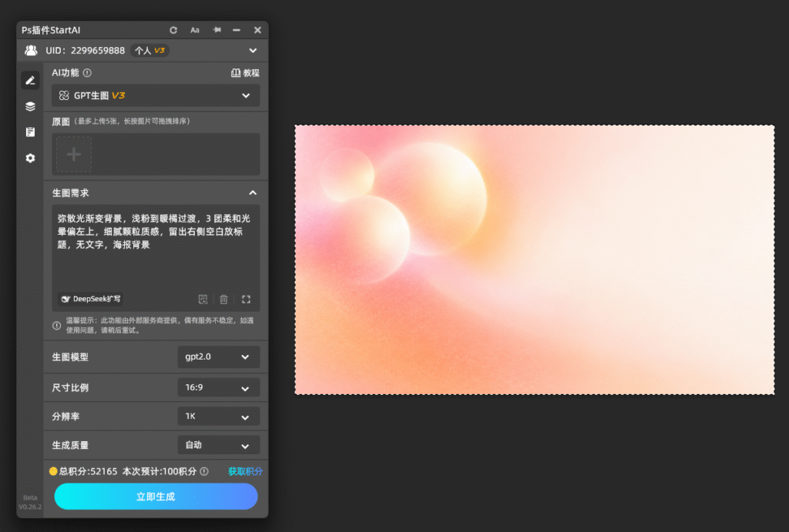Open the Aa font size setting

coord(195,30)
